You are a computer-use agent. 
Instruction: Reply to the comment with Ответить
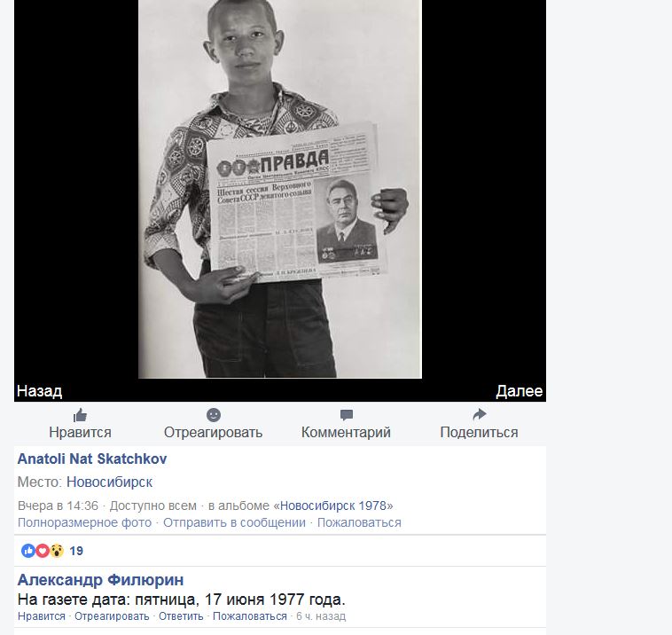[x=181, y=616]
